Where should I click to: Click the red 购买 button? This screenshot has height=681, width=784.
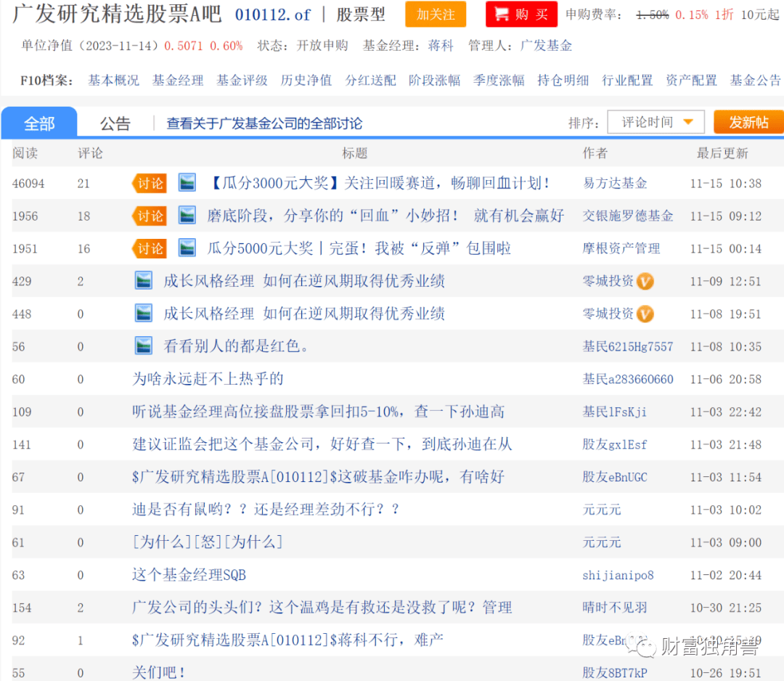point(521,14)
